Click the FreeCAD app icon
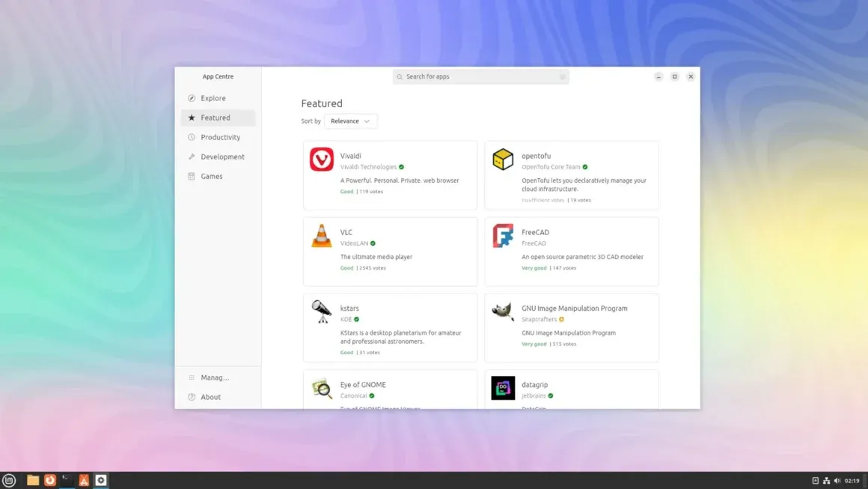 pyautogui.click(x=503, y=235)
